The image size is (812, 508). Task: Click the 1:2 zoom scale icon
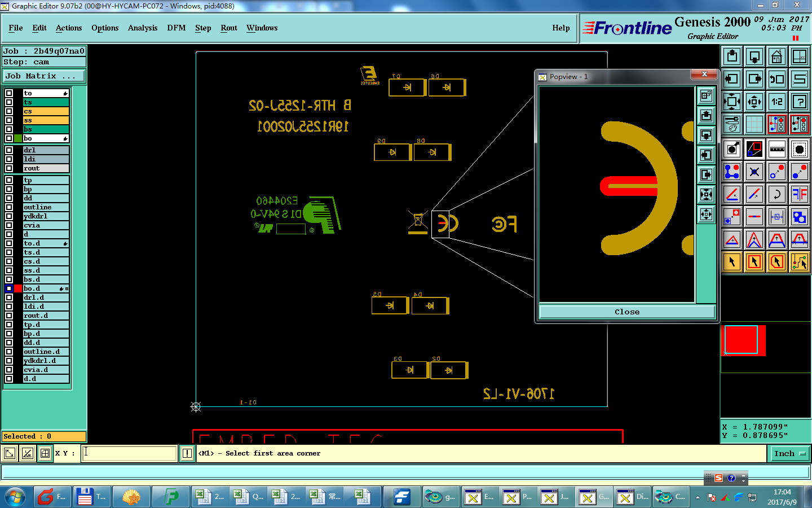point(777,102)
